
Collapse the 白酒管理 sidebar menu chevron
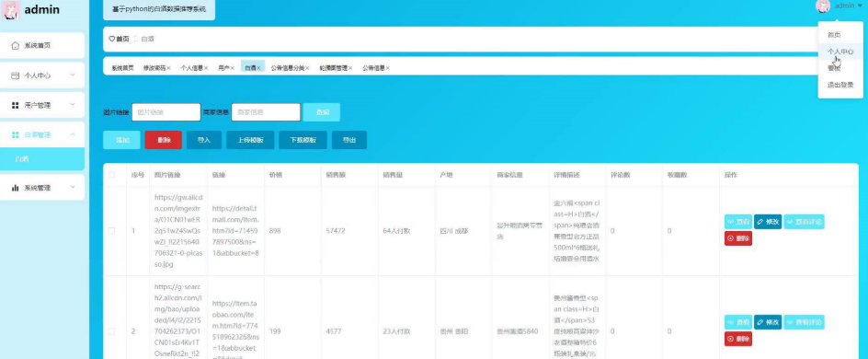click(73, 134)
